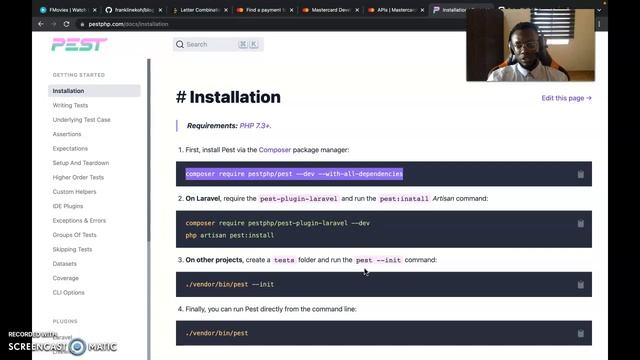Viewport: 640px width, 360px height.
Task: Close the FMovies tab
Action: point(95,10)
